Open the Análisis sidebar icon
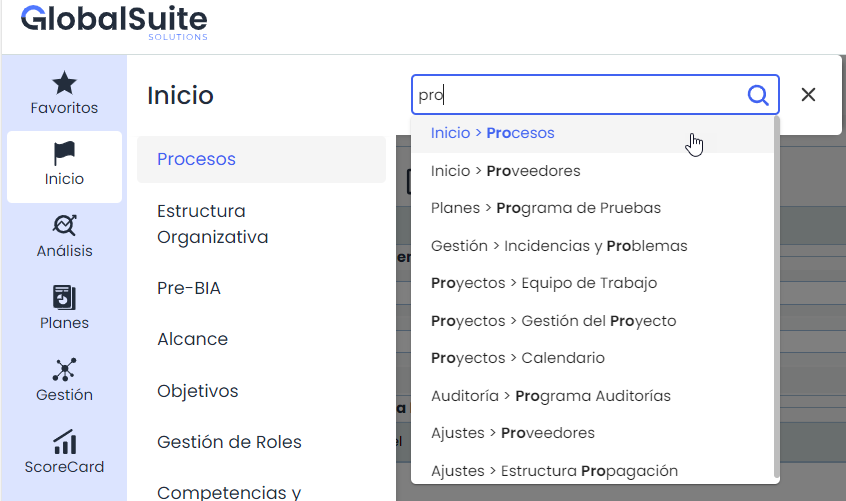Screen dimensions: 846x501 [x=64, y=225]
